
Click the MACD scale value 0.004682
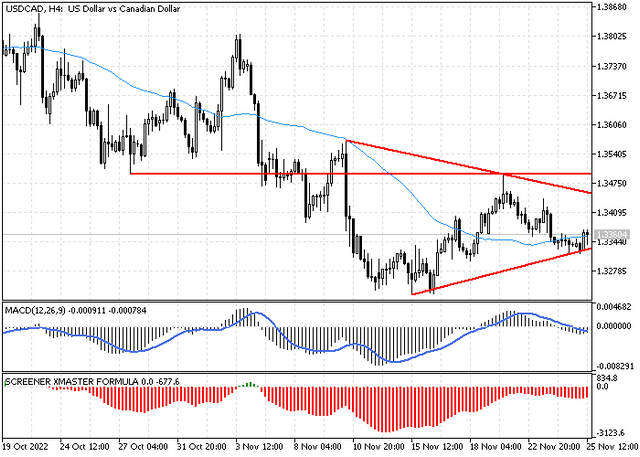(614, 306)
